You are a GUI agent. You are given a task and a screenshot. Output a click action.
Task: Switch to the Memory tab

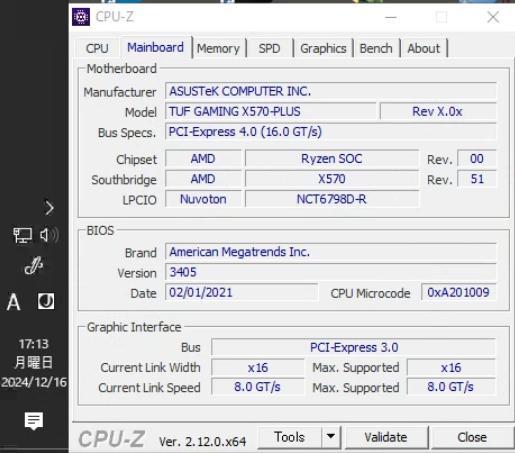[218, 49]
